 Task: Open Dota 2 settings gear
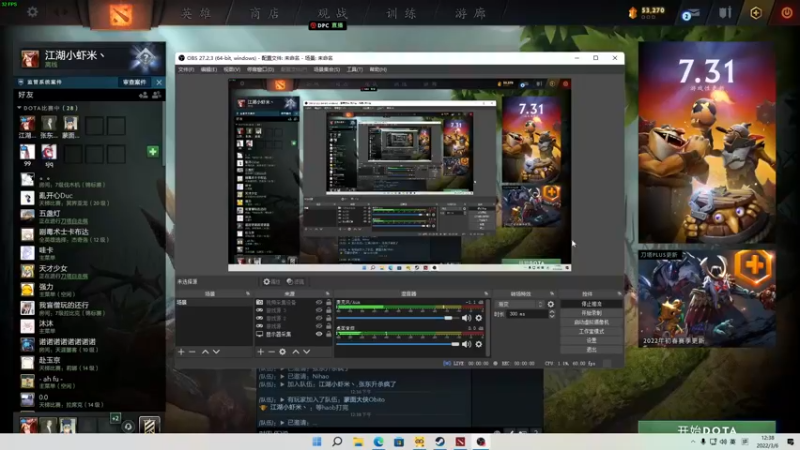pos(32,12)
